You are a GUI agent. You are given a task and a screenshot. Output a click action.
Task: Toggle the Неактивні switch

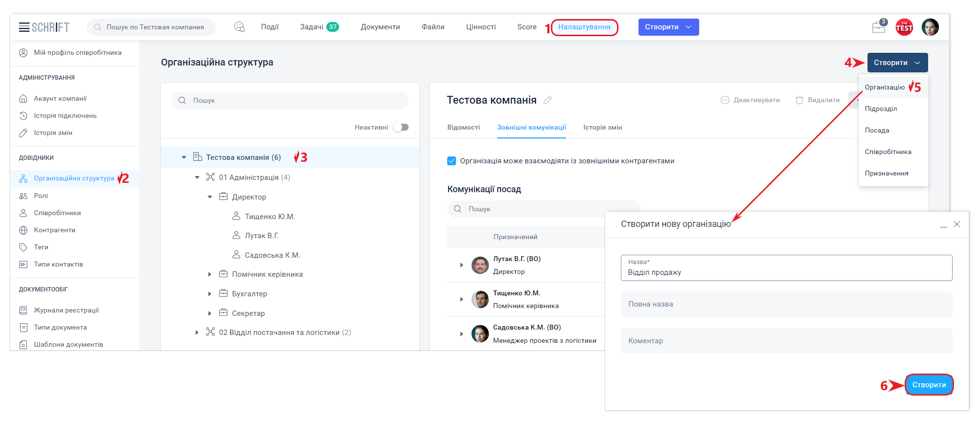[x=401, y=127]
